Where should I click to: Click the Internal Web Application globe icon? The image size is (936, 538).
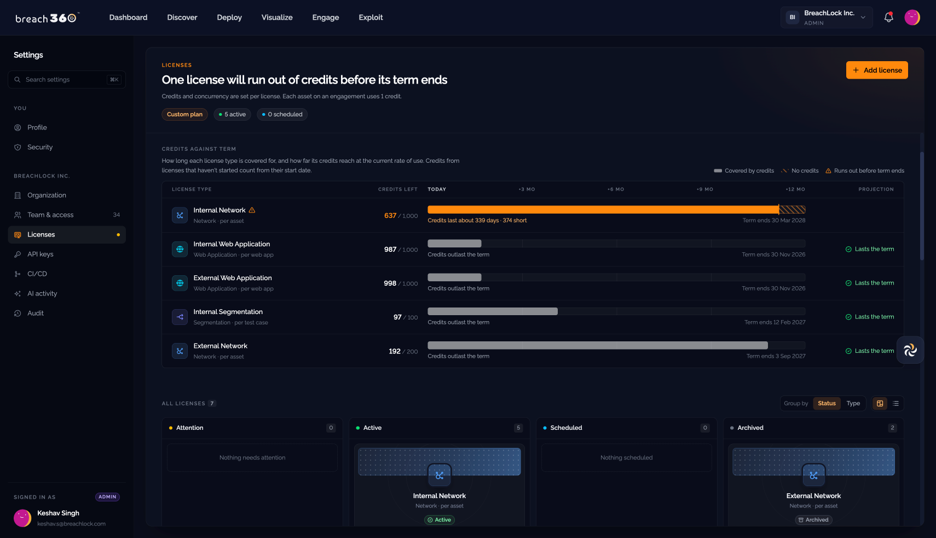tap(180, 249)
